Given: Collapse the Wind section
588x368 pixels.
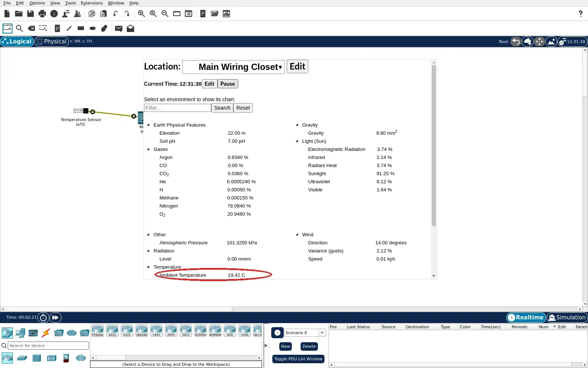Looking at the screenshot, I should tap(297, 235).
